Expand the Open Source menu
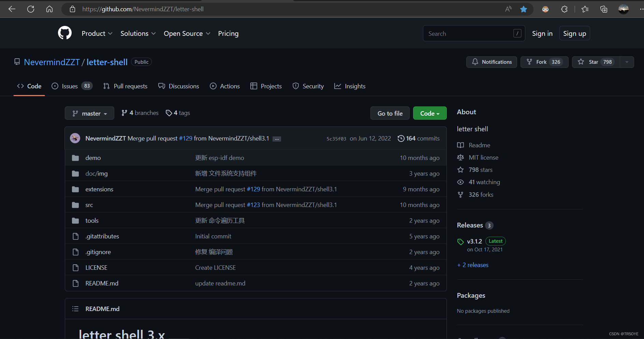The height and width of the screenshot is (339, 644). tap(187, 33)
